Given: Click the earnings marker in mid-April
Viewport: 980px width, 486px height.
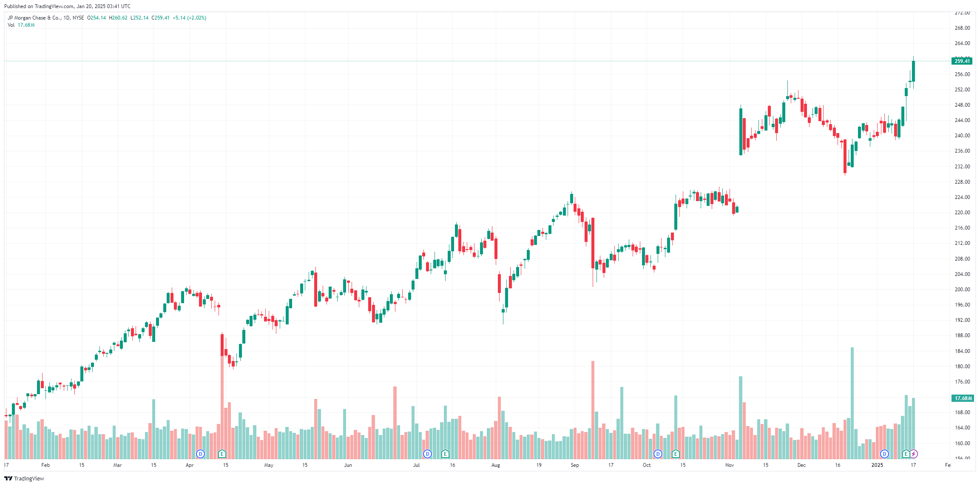Looking at the screenshot, I should tap(222, 454).
